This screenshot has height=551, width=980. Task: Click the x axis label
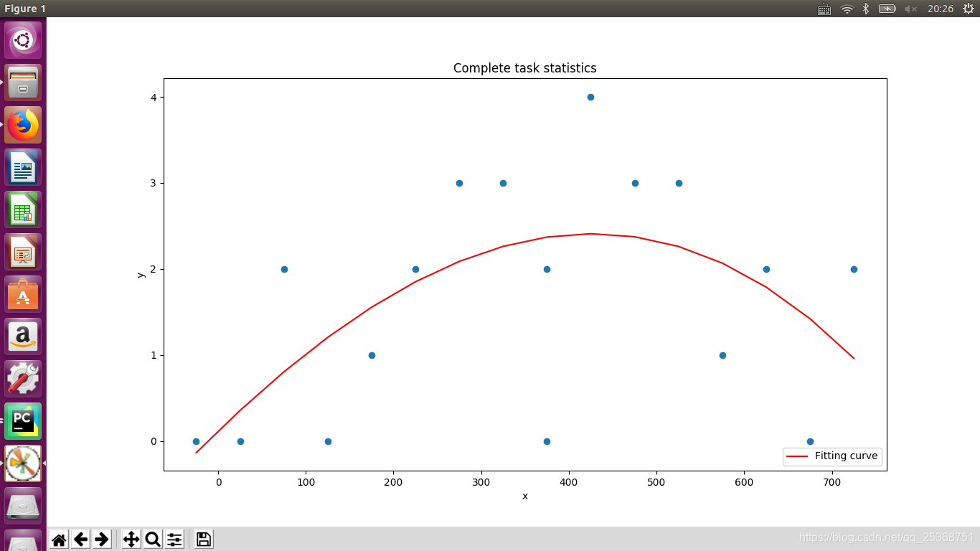coord(525,496)
